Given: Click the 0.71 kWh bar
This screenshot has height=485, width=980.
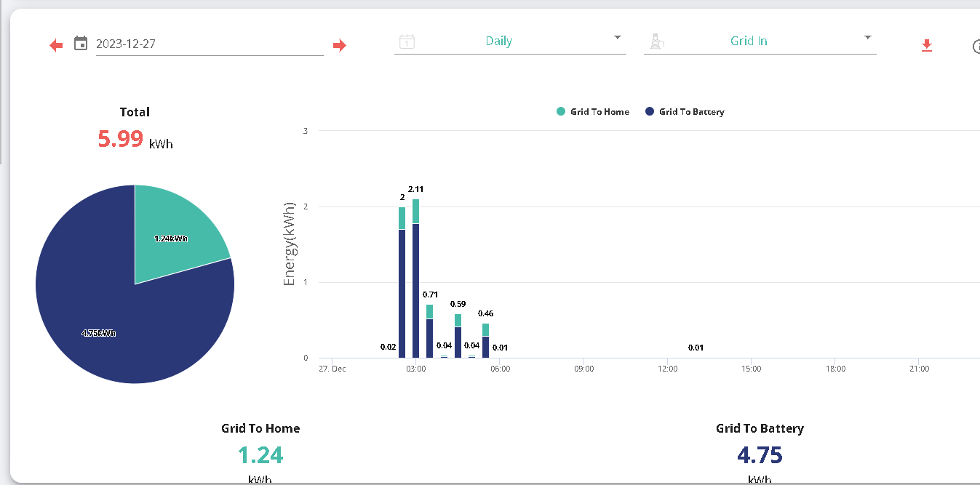Looking at the screenshot, I should (429, 331).
